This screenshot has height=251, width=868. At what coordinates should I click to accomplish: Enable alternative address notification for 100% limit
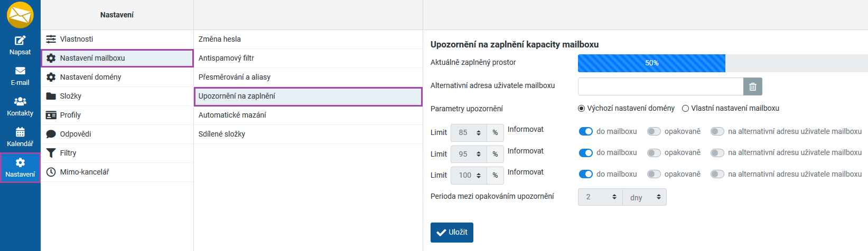(x=717, y=174)
